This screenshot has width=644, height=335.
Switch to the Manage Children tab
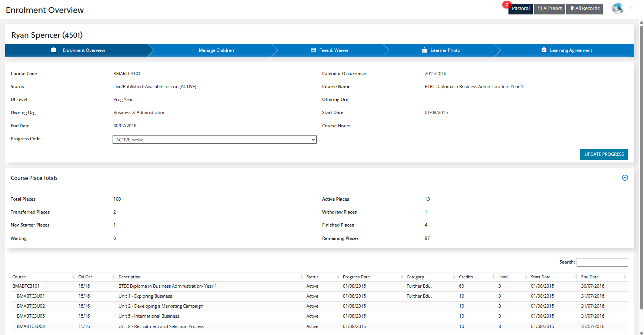point(216,50)
